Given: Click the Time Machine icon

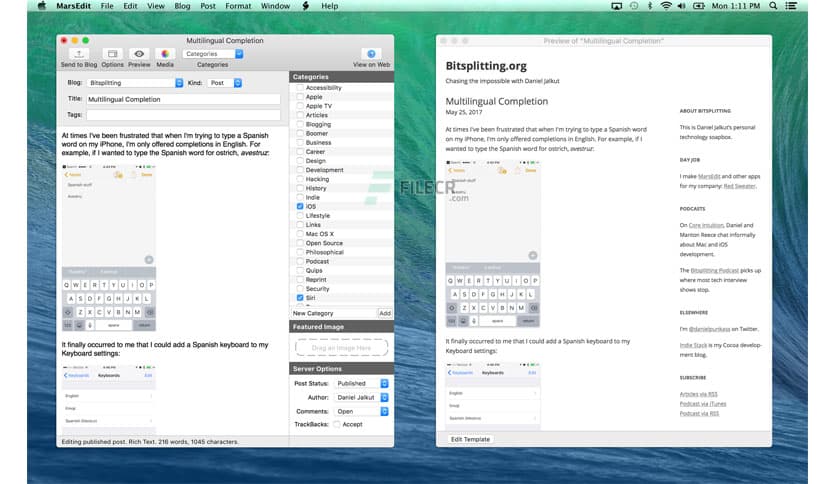Looking at the screenshot, I should point(634,6).
